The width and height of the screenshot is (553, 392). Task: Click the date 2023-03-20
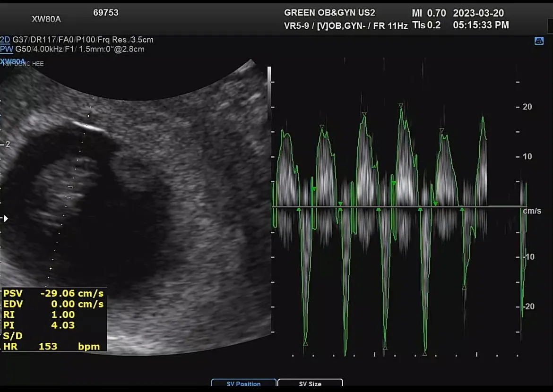coord(478,13)
